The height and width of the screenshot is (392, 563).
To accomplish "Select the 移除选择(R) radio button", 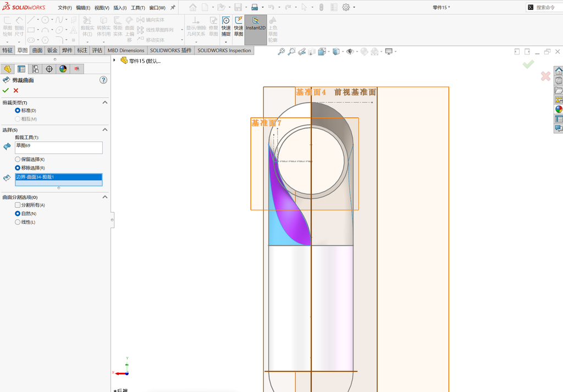I will [18, 168].
